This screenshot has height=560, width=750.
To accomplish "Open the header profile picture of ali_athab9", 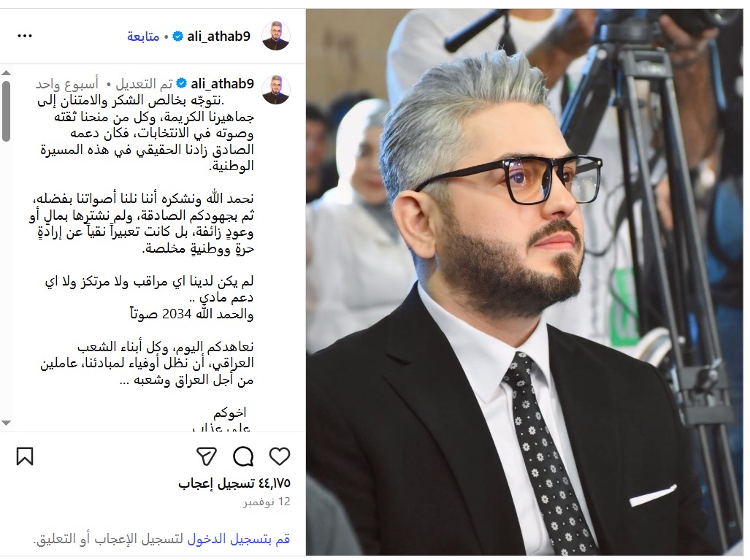I will pos(276,36).
